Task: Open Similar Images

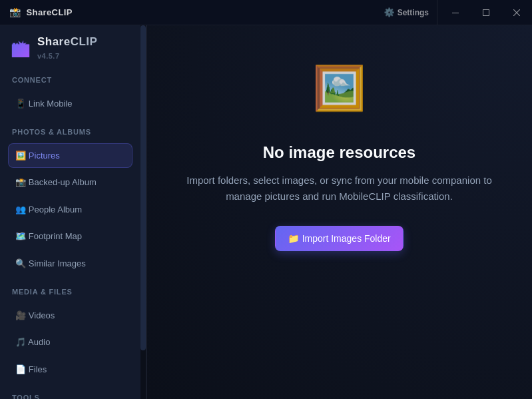Action: pos(70,263)
